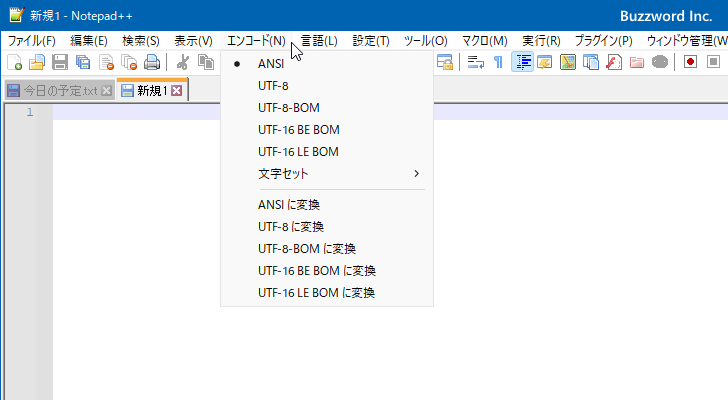
Task: Select UTF-8 encoding option
Action: pos(327,86)
